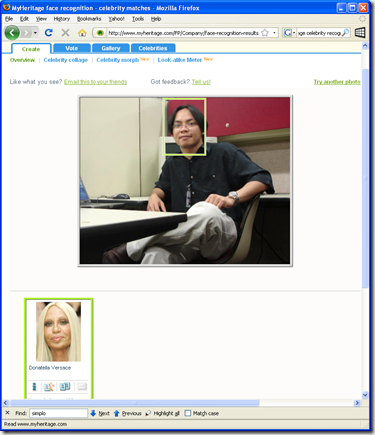Click the two-faces compare icon under Donatella Versace
The width and height of the screenshot is (375, 435).
point(65,387)
